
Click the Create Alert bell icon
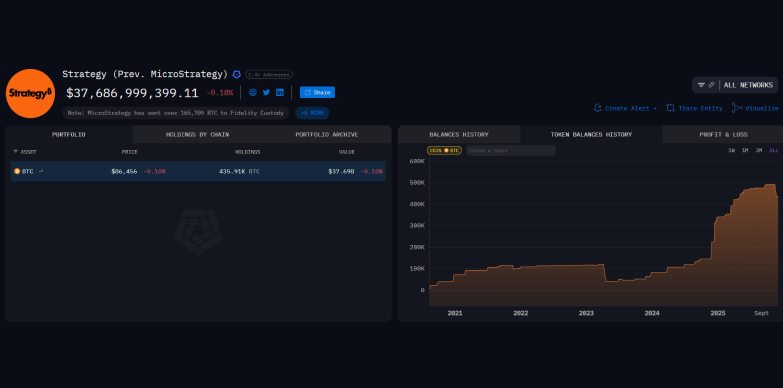(x=597, y=108)
